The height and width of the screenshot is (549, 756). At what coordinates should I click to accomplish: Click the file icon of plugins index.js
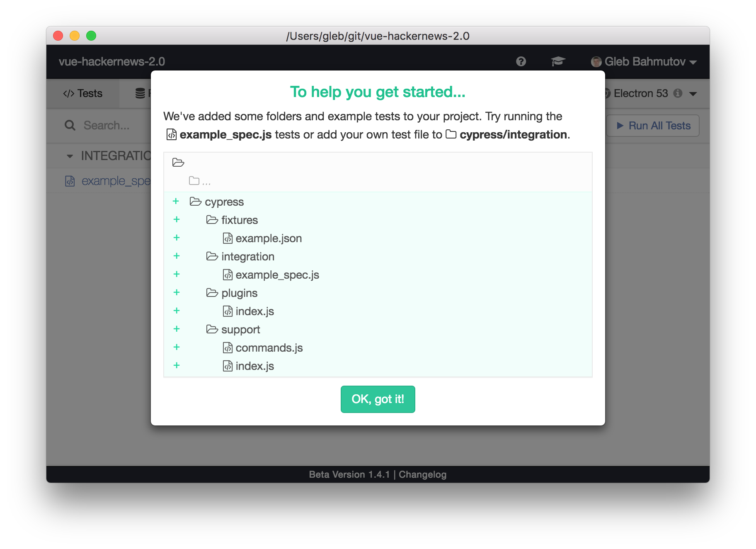(228, 311)
